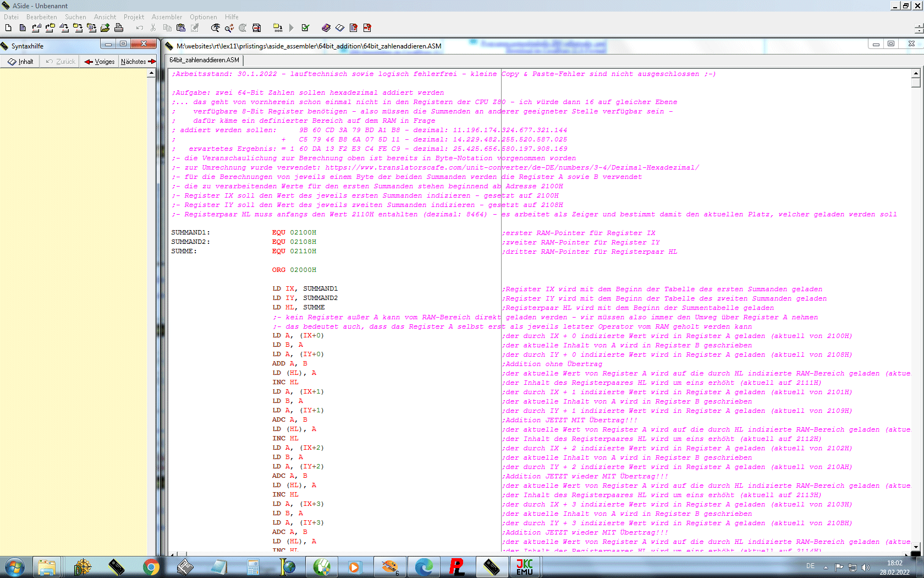The width and height of the screenshot is (924, 578).
Task: Open the Datei menu
Action: click(x=11, y=17)
